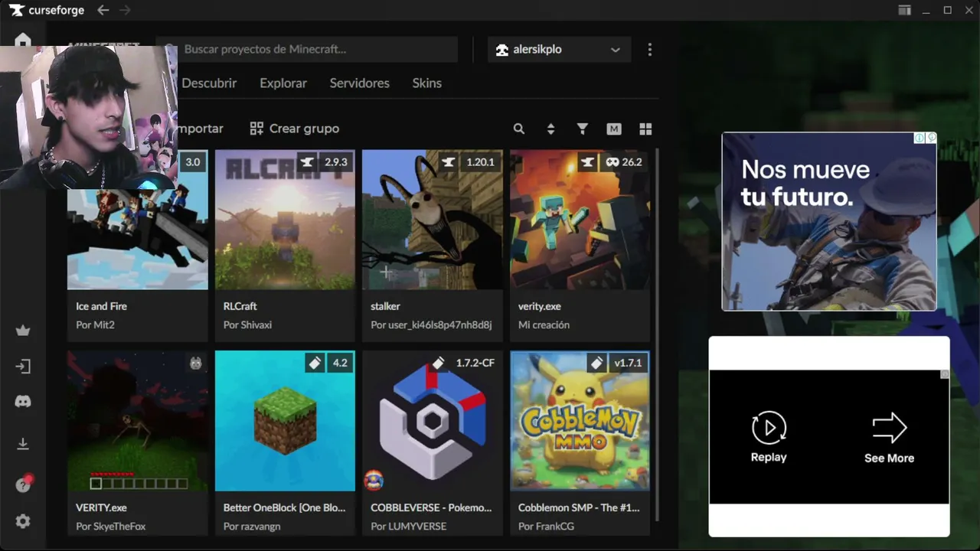Open the three-dot more options menu

click(650, 50)
